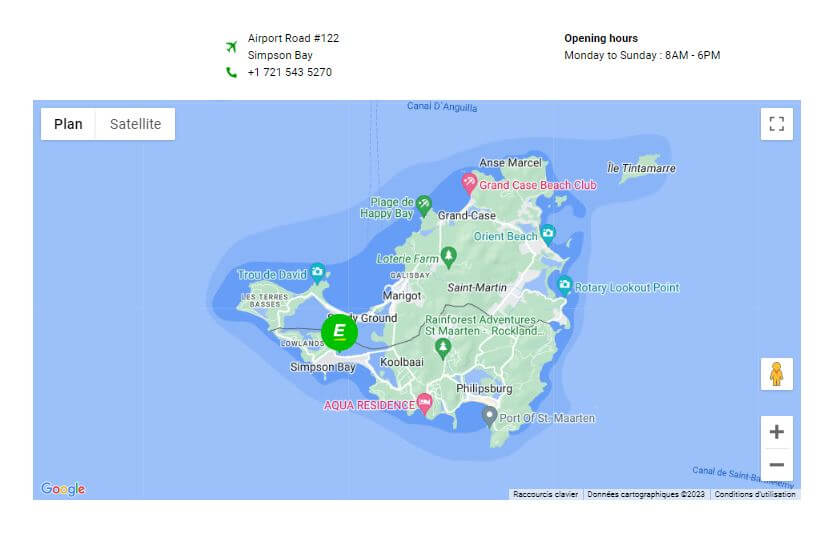The width and height of the screenshot is (836, 536).
Task: Click the Saint-Martin map label
Action: [477, 287]
